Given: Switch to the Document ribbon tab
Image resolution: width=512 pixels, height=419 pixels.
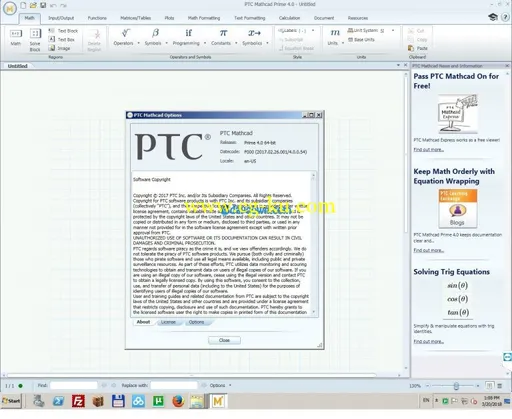Looking at the screenshot, I should pos(324,18).
